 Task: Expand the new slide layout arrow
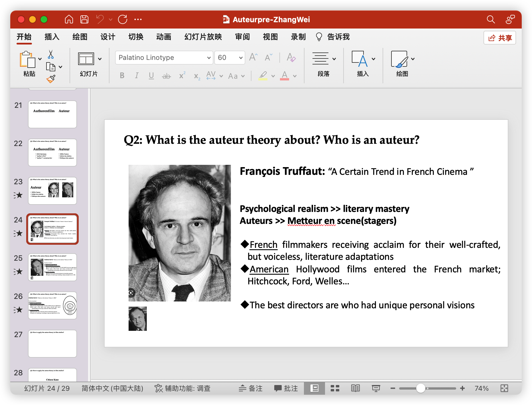100,59
